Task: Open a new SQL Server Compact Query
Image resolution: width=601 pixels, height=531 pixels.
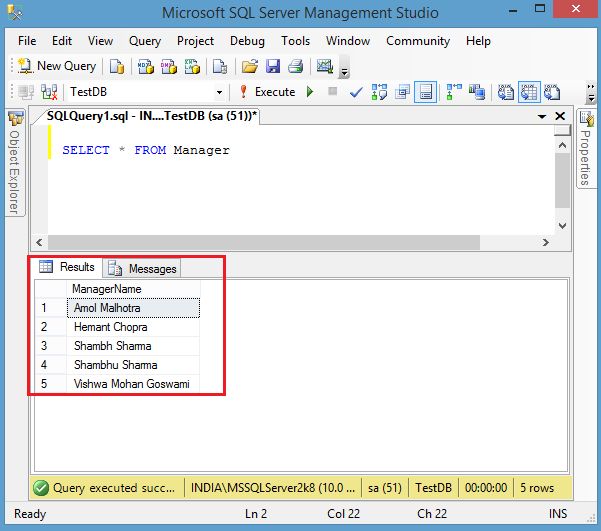Action: pyautogui.click(x=220, y=66)
